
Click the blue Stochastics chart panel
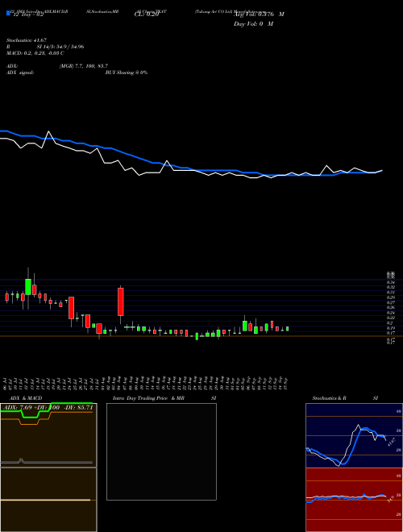point(354,435)
